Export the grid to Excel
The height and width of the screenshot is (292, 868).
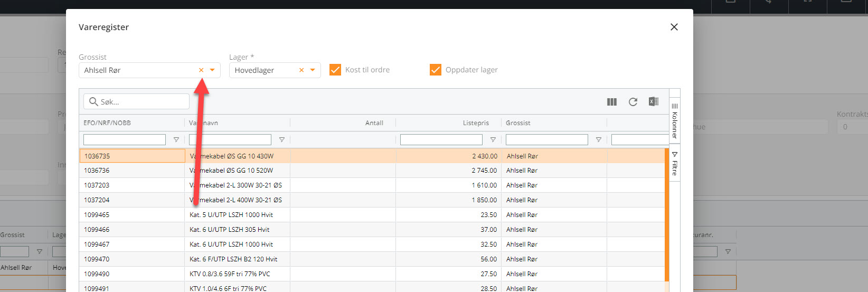[654, 102]
